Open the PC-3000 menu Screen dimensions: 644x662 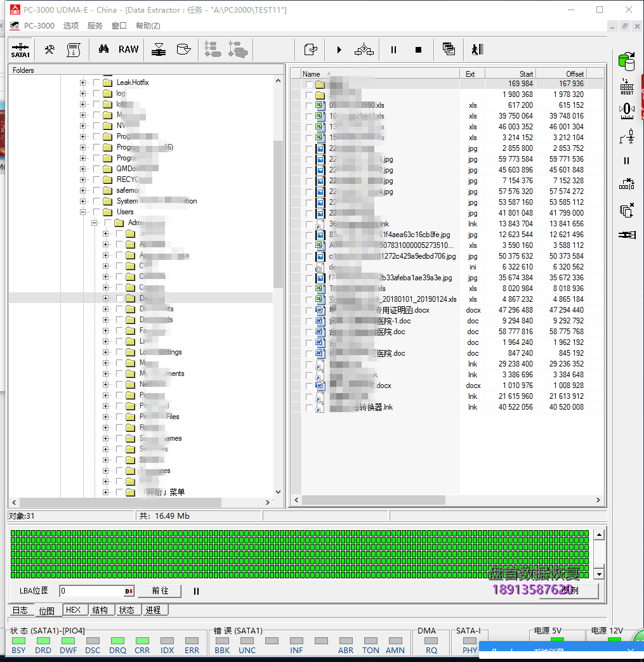[x=39, y=26]
